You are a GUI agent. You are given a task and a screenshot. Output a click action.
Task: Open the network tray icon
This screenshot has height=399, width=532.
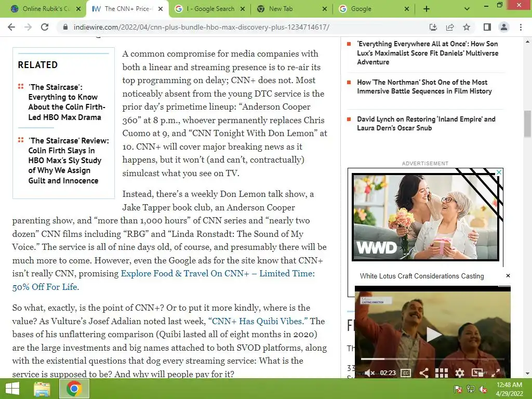(x=471, y=389)
